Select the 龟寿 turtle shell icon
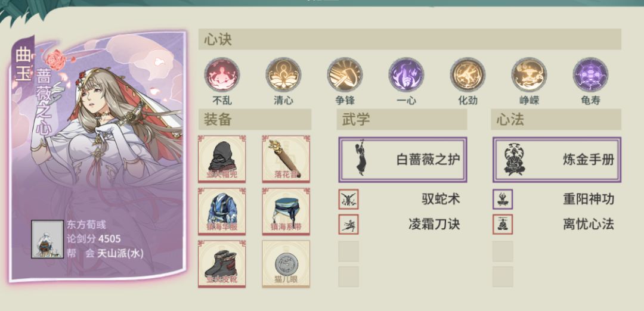 coord(590,74)
